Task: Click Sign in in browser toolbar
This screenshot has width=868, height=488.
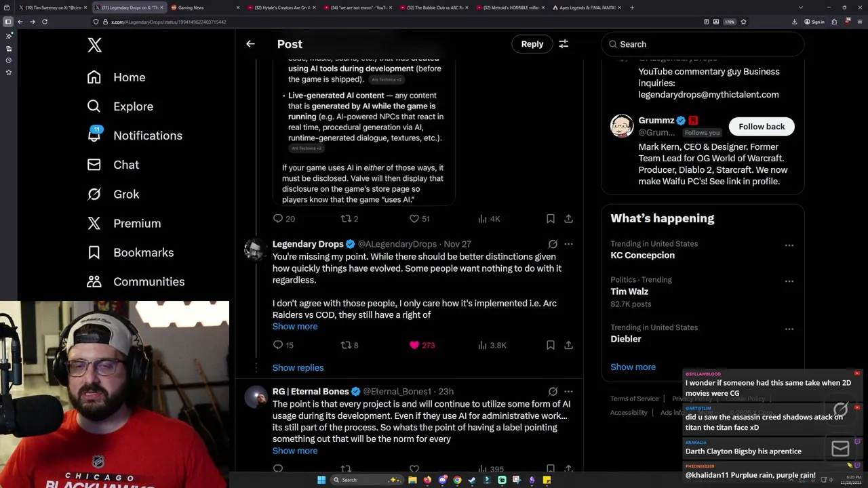Action: pyautogui.click(x=814, y=22)
